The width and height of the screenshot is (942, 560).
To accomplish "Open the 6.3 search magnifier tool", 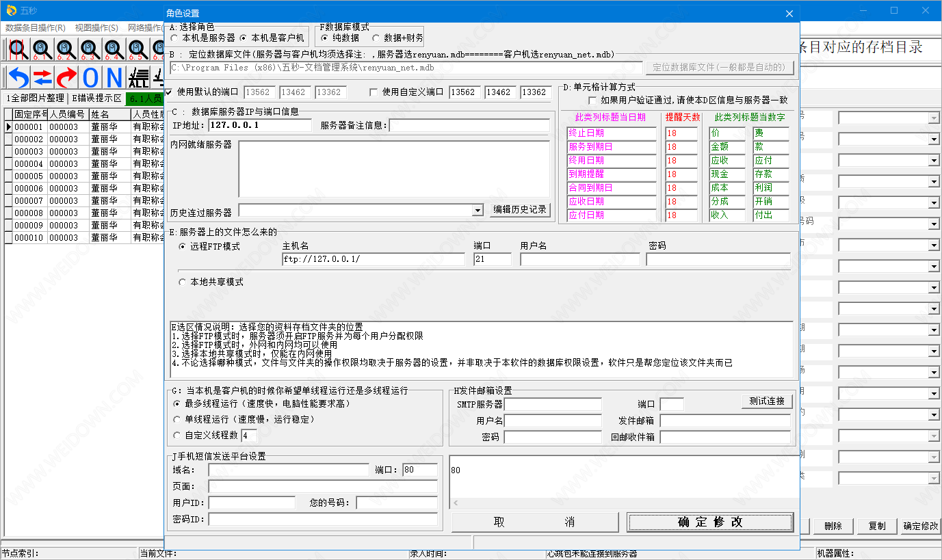I will pos(90,49).
